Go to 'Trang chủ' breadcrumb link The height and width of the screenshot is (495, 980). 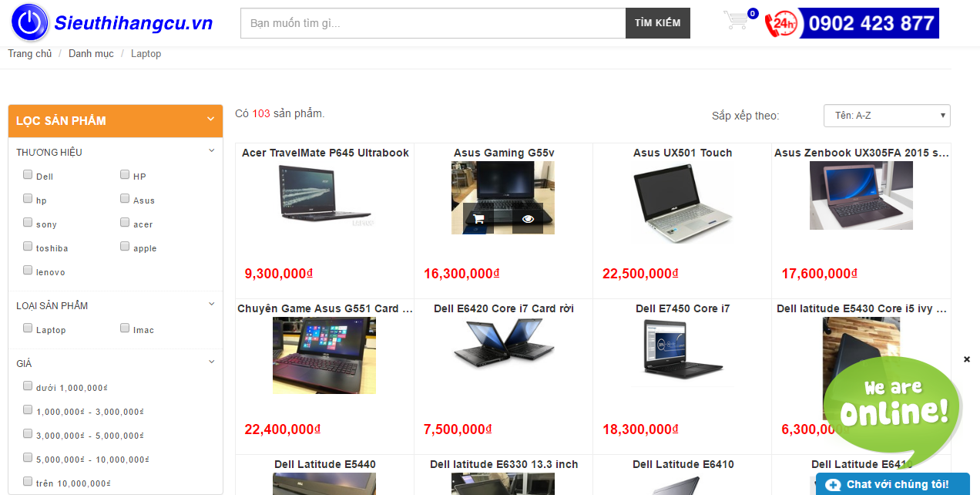(30, 53)
